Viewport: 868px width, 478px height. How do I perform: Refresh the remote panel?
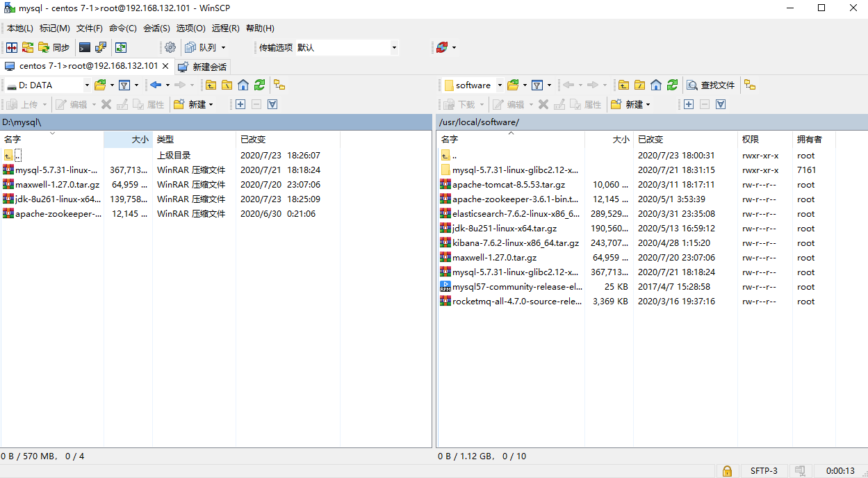[672, 85]
